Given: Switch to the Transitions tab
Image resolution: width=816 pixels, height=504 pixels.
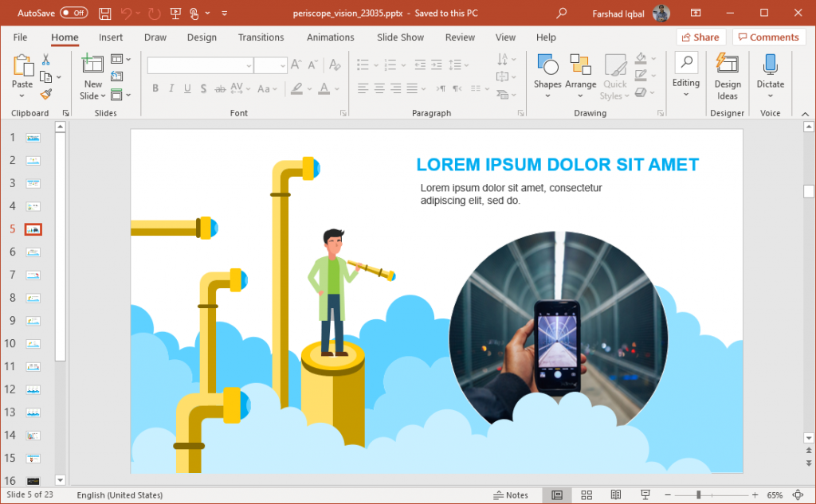Looking at the screenshot, I should tap(260, 37).
